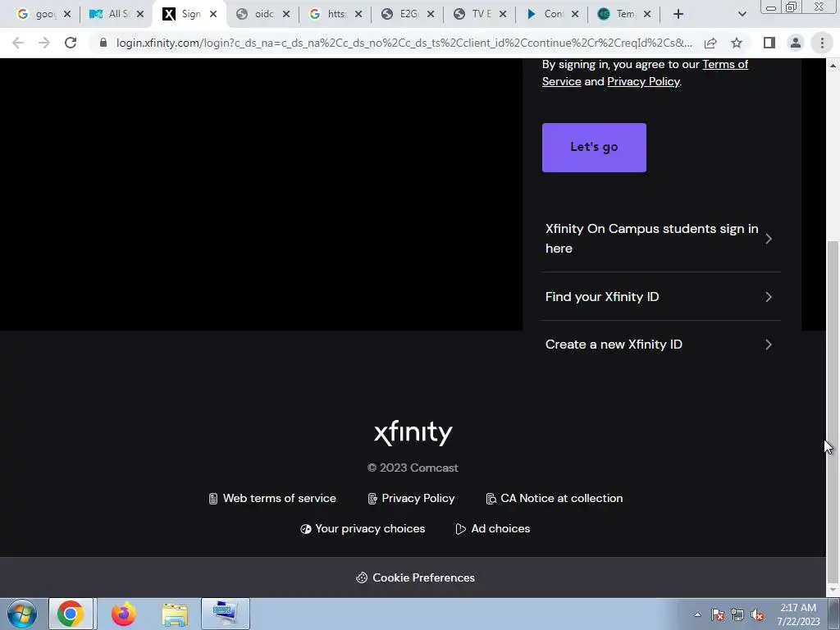Select the Find your Xfinity ID text
Screen dimensions: 840x630
coord(602,297)
